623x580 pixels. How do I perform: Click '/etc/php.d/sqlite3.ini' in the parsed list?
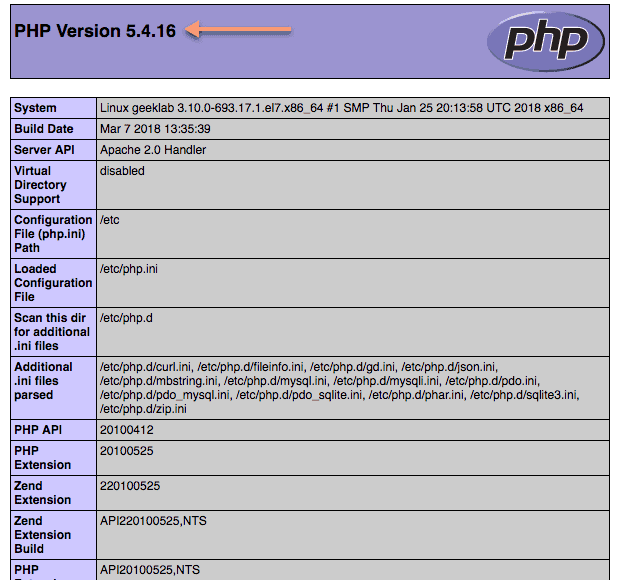pyautogui.click(x=524, y=395)
